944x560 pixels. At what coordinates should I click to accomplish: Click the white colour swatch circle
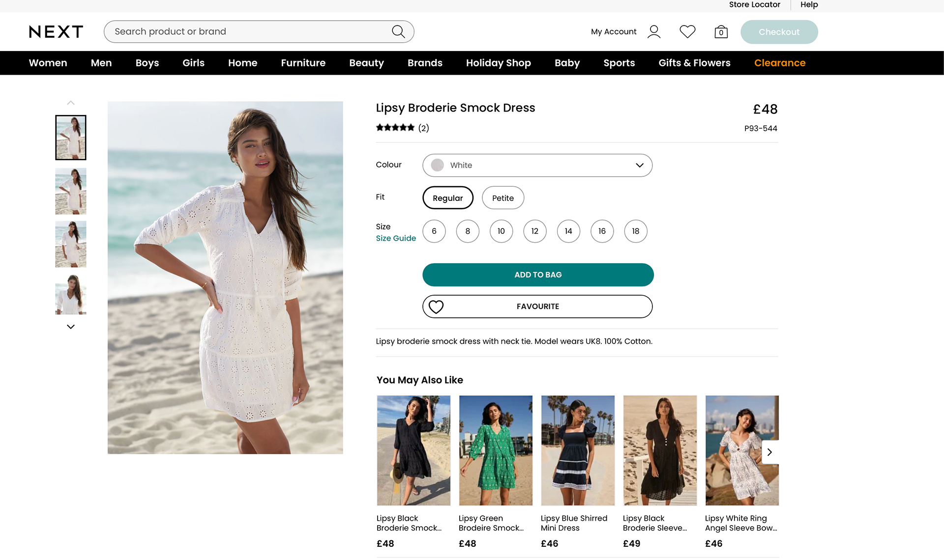438,165
